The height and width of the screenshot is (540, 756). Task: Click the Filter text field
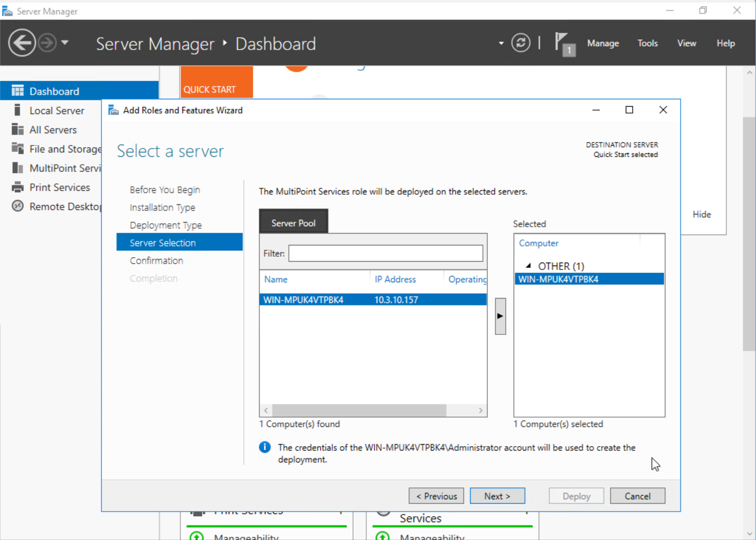point(386,253)
